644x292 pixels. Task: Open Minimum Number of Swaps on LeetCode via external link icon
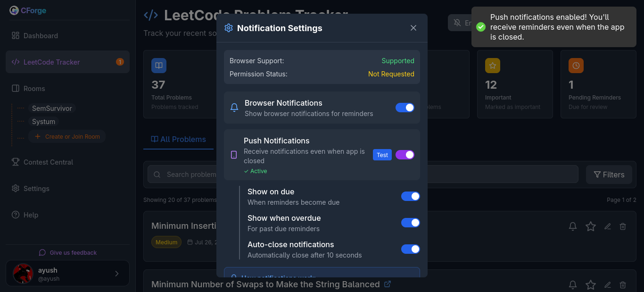click(388, 284)
